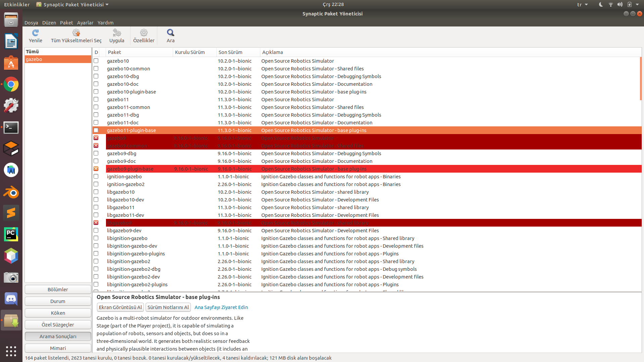The image size is (644, 362).
Task: Open system menu arrow in top bar
Action: pyautogui.click(x=637, y=4)
